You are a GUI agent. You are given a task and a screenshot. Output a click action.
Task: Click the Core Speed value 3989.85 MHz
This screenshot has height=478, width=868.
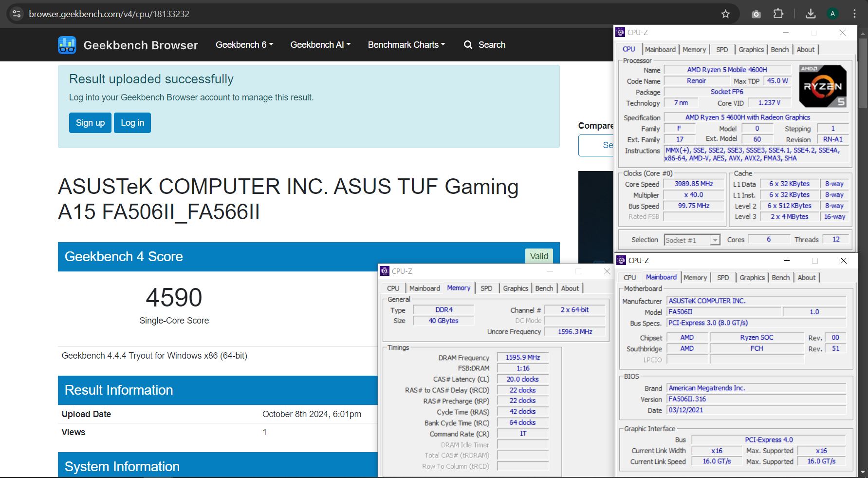[694, 184]
